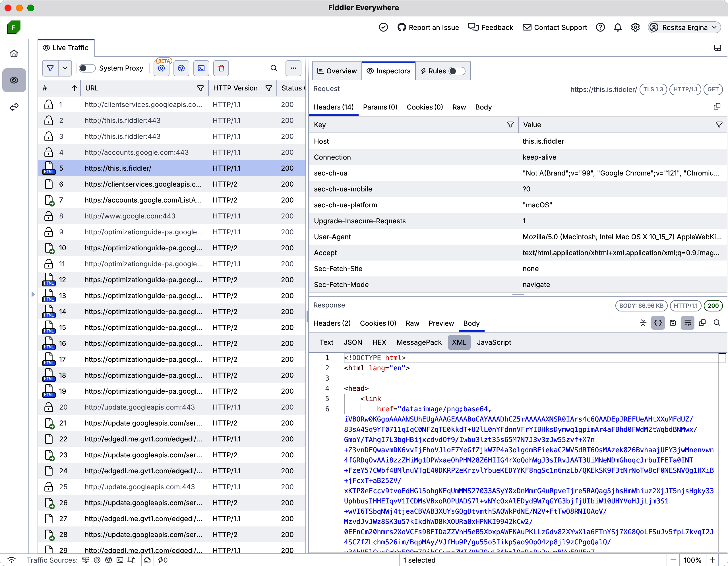
Task: Sort by the # column arrow
Action: [74, 88]
